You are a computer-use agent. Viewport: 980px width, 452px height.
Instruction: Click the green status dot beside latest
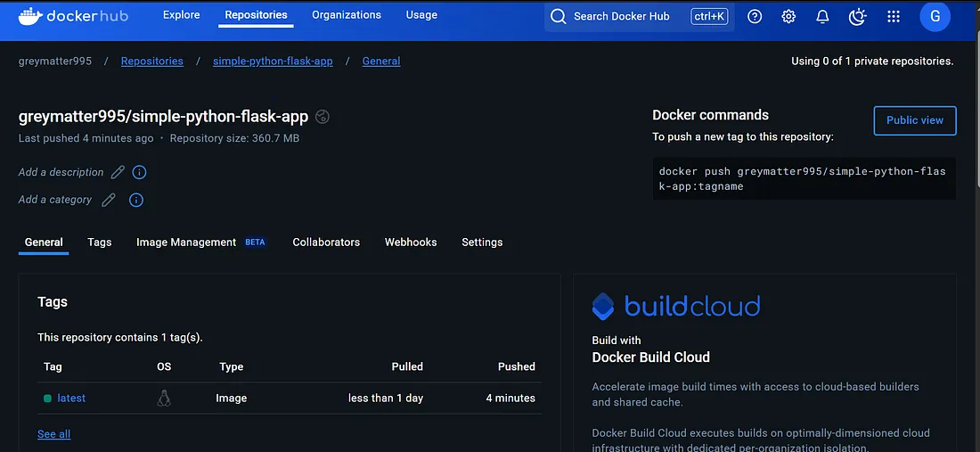tap(47, 399)
